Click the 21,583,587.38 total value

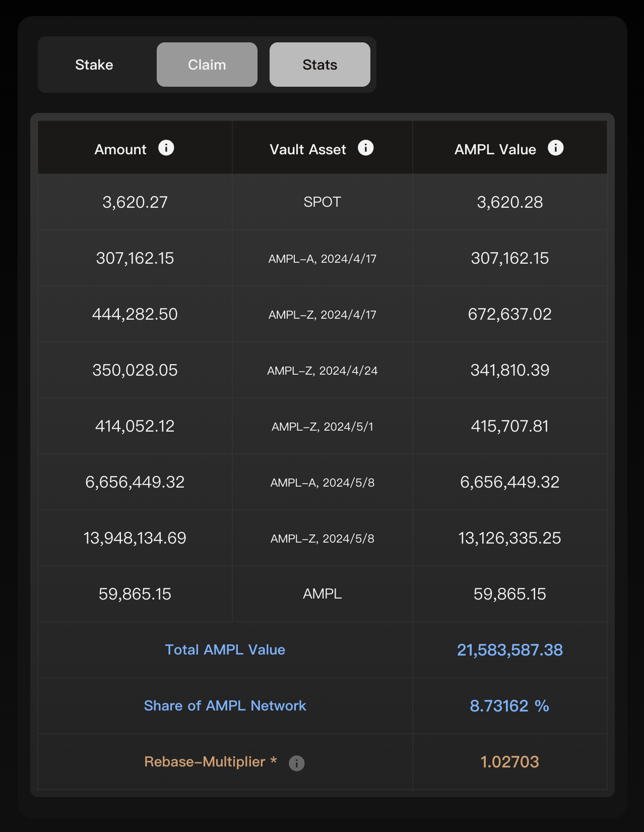click(509, 650)
